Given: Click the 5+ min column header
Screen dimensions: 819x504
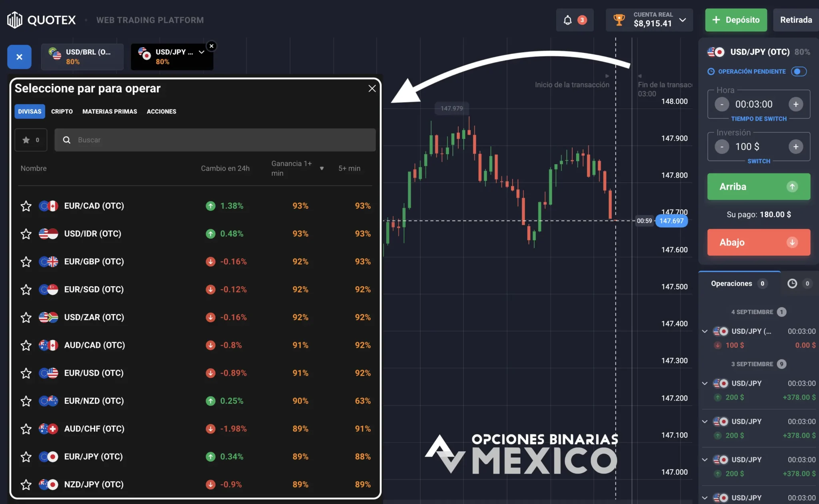Looking at the screenshot, I should click(349, 169).
